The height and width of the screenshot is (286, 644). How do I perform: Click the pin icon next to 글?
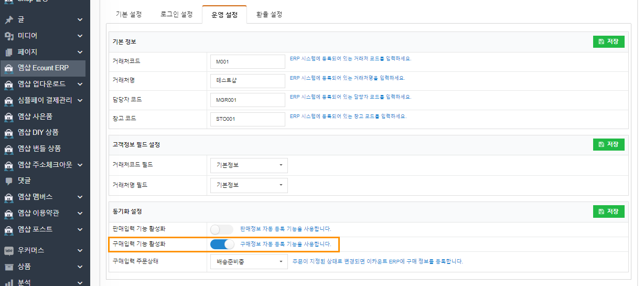click(x=8, y=20)
